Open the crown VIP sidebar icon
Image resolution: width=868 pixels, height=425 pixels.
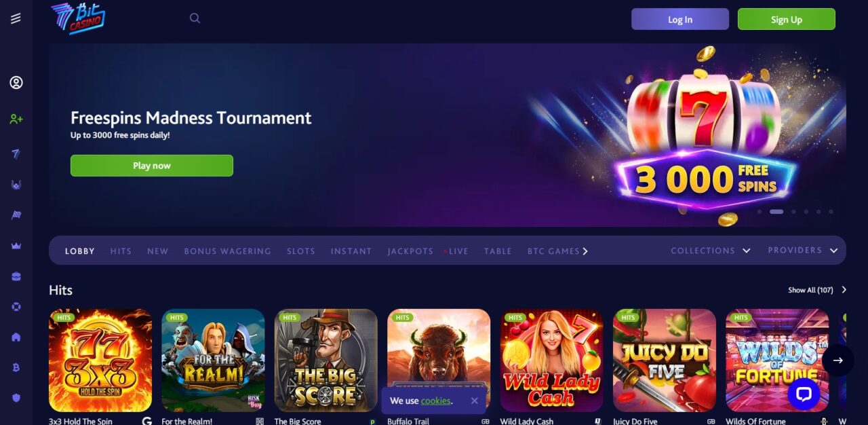point(16,246)
